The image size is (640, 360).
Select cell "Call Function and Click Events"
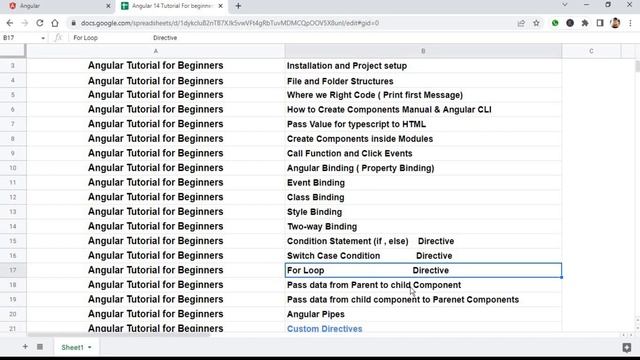tap(423, 153)
